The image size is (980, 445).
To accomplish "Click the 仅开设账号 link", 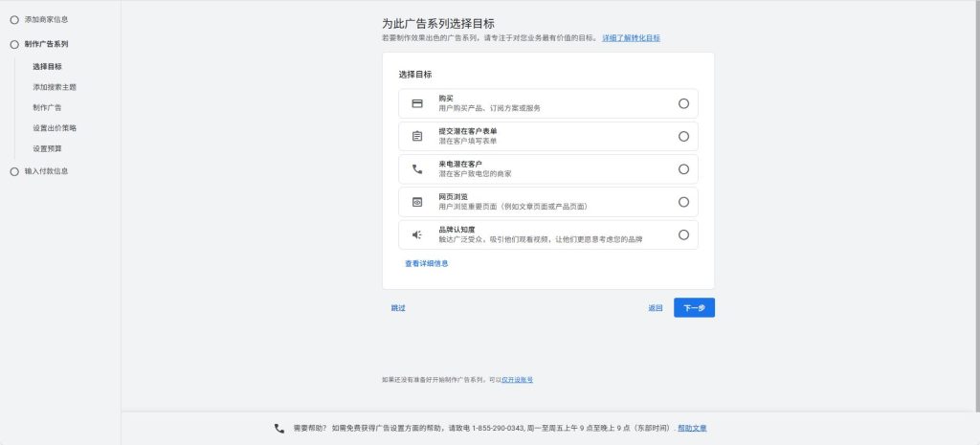I will tap(517, 379).
